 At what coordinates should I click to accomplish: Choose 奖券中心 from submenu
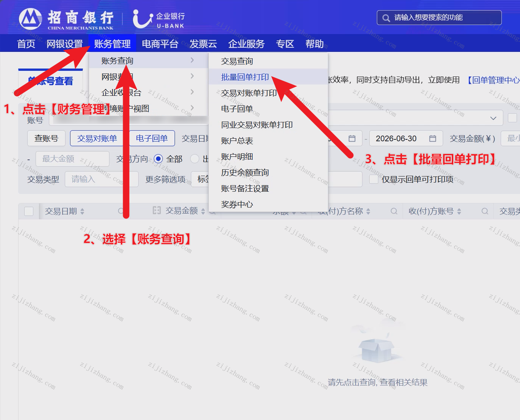268,204
